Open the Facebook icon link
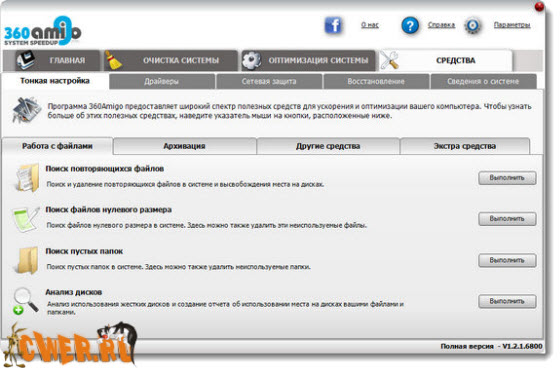 coord(333,25)
